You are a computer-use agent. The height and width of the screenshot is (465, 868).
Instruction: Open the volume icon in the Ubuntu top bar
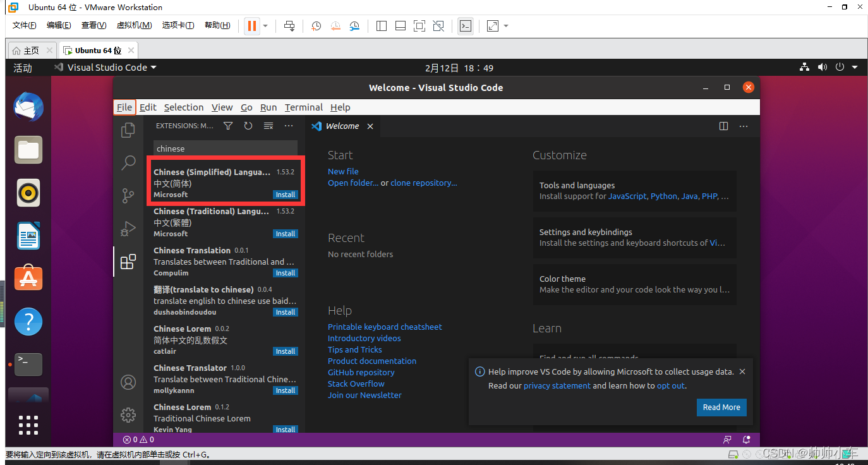click(822, 67)
